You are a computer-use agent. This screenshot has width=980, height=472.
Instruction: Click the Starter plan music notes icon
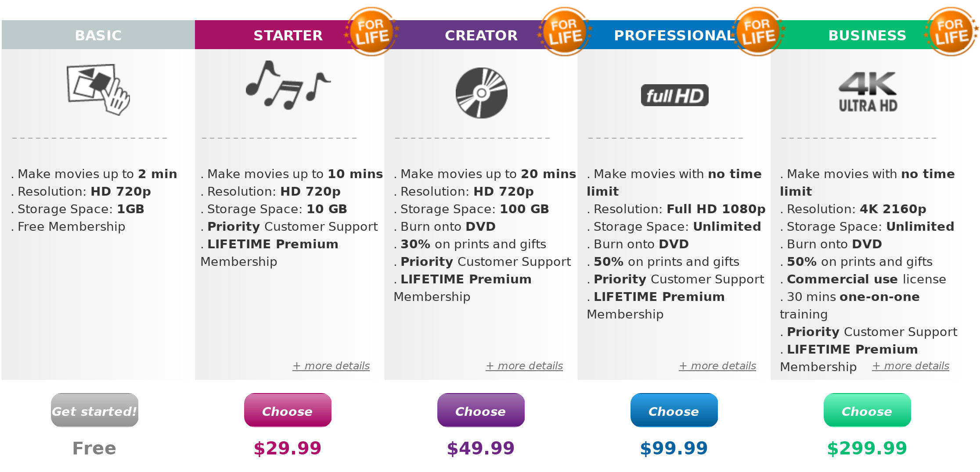(288, 85)
